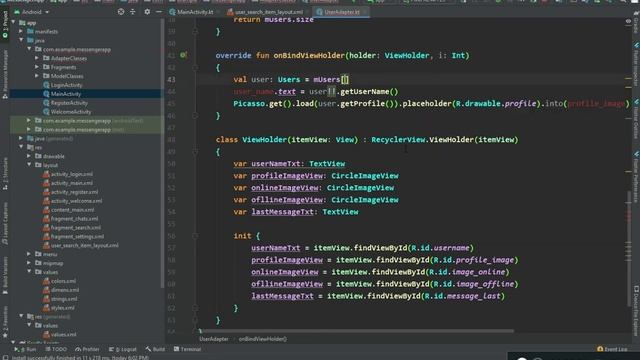Open the Device File Explorer side tab
Screen dimensions: 640x360
(636, 310)
